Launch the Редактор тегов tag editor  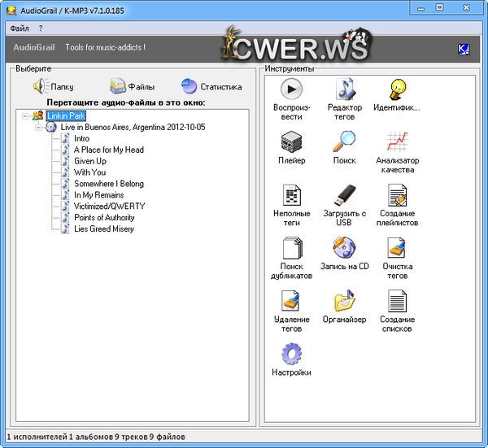344,89
